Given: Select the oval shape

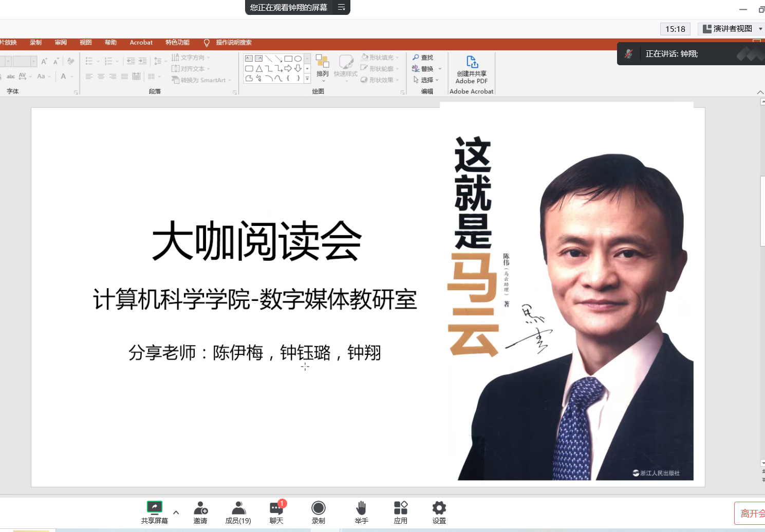Looking at the screenshot, I should [x=298, y=59].
